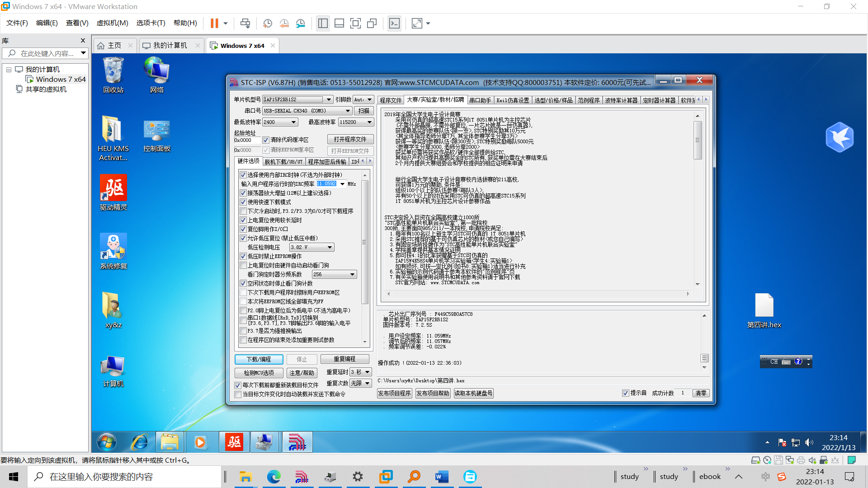The height and width of the screenshot is (488, 868).
Task: Click the 起始地址 0x0000 input field
Action: (247, 140)
